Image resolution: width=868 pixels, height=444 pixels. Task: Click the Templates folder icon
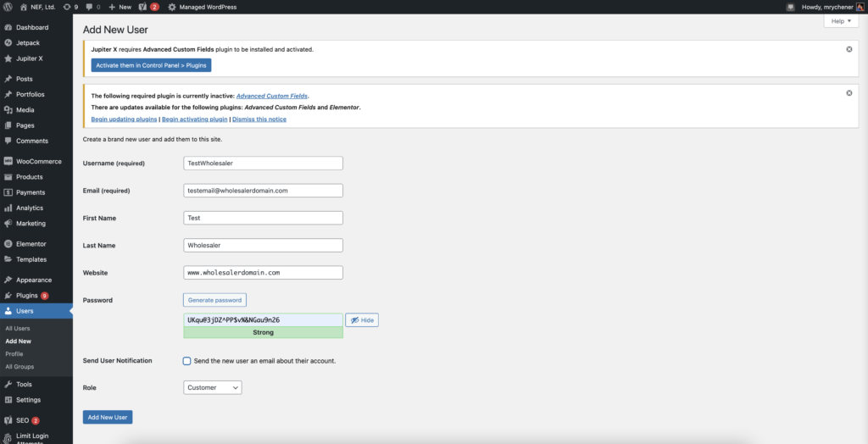[8, 259]
